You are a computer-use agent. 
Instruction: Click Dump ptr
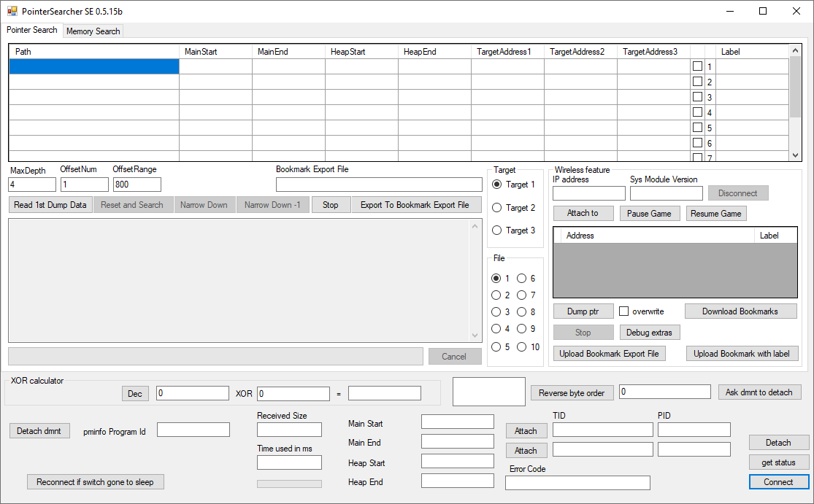pyautogui.click(x=583, y=311)
